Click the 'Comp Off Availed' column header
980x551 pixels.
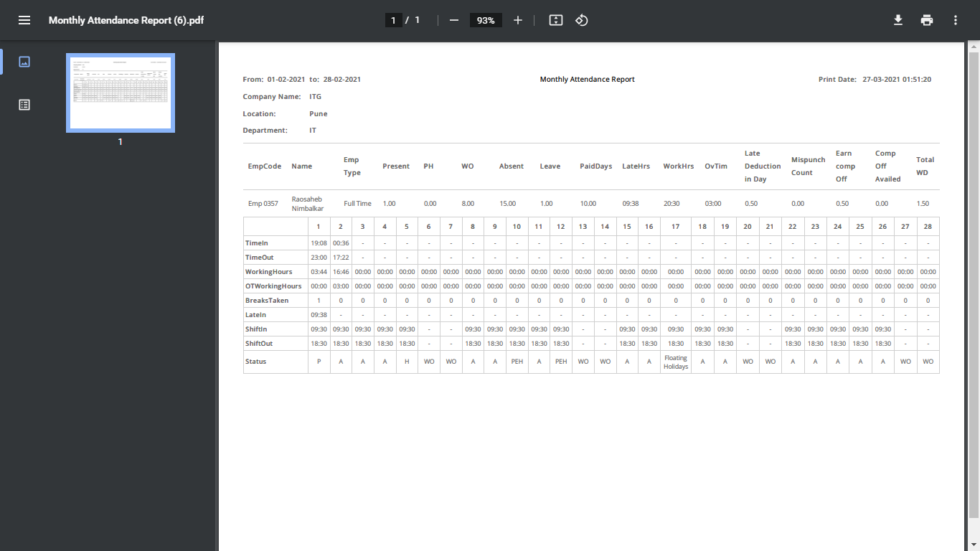pos(888,166)
